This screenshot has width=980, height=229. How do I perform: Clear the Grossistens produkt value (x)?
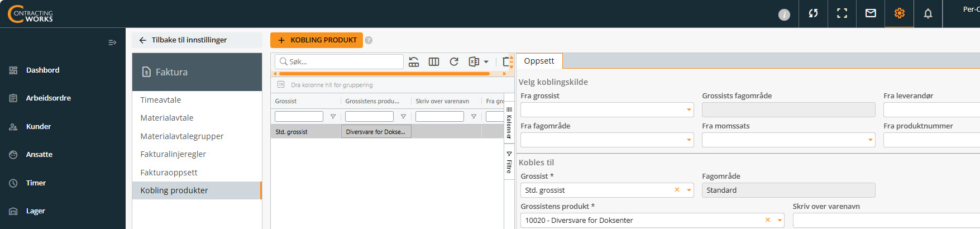tap(768, 220)
